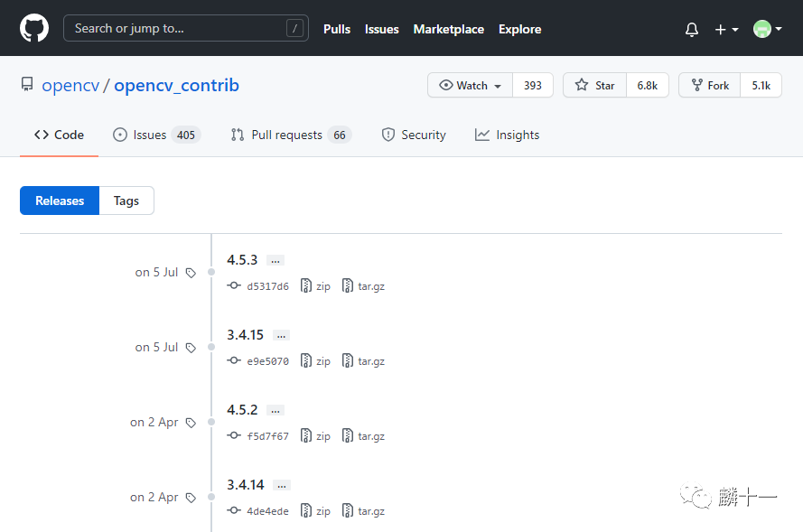Download the tar.gz for 4.5.2
This screenshot has width=803, height=532.
tap(364, 435)
